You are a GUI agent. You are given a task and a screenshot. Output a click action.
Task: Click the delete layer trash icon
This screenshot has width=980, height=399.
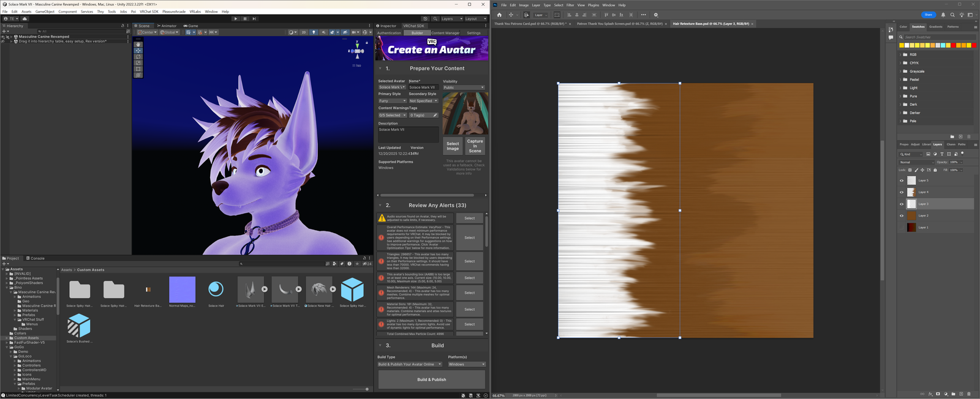click(x=968, y=394)
